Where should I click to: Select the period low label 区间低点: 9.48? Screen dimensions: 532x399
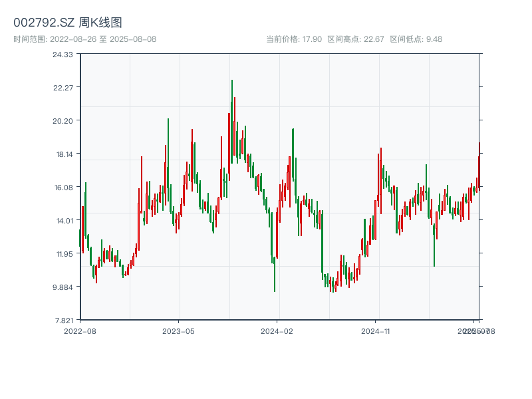416,39
